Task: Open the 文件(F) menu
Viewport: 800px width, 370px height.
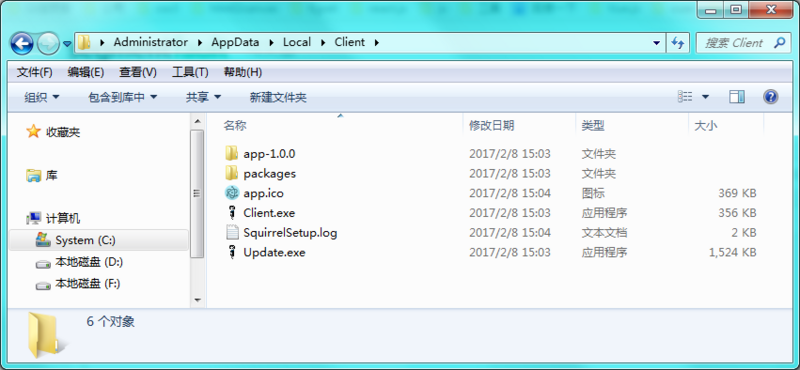Action: [x=35, y=72]
